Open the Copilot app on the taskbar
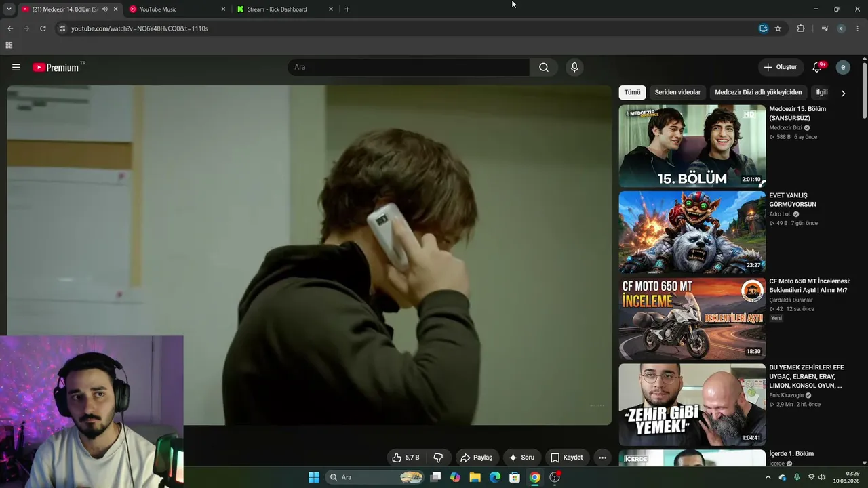 point(455,477)
